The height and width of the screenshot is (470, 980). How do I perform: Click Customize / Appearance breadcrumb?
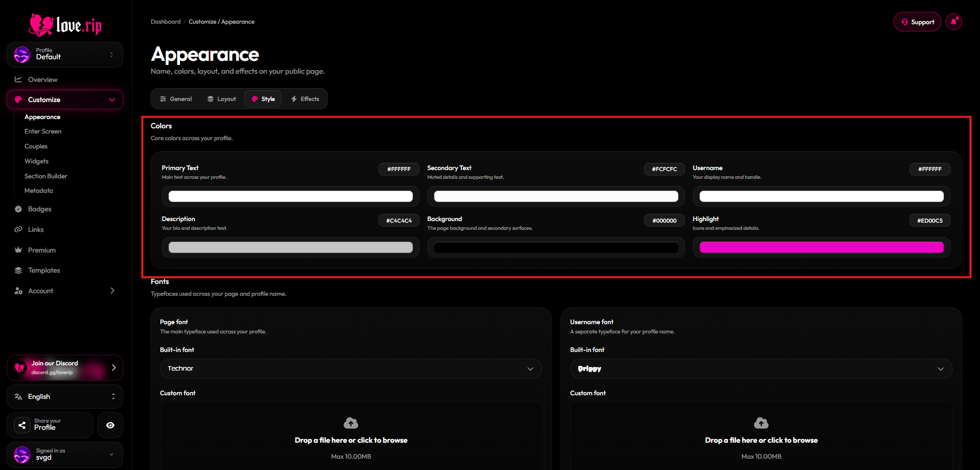pyautogui.click(x=221, y=22)
